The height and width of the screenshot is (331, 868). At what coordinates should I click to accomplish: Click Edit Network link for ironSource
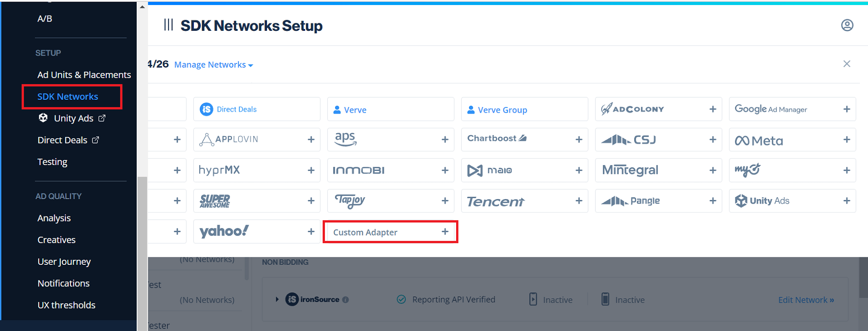click(806, 300)
